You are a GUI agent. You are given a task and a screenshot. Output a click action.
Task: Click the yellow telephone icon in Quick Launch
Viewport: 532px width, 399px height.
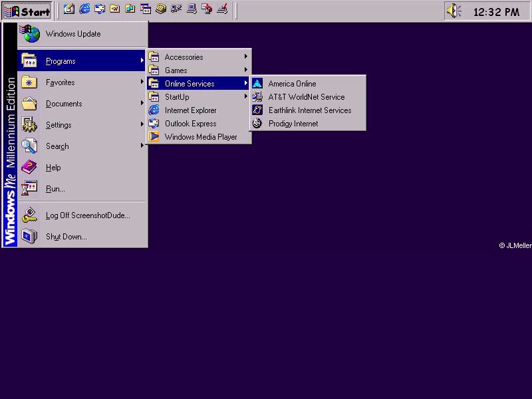(x=160, y=9)
